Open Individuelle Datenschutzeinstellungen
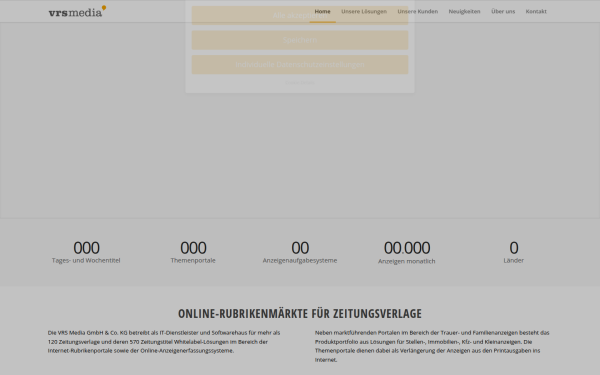 (x=300, y=64)
